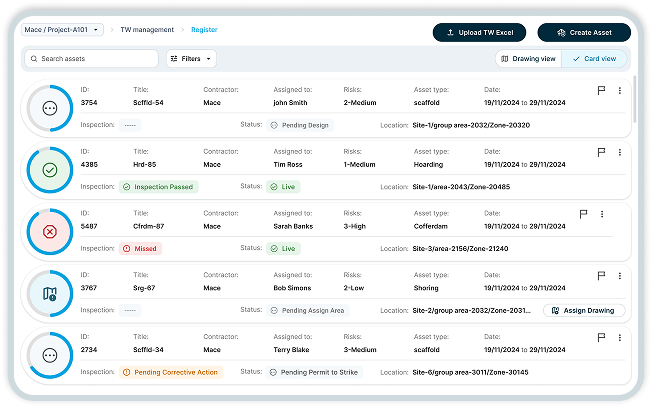Toggle the flag on asset 3767
The width and height of the screenshot is (652, 407).
pos(601,275)
